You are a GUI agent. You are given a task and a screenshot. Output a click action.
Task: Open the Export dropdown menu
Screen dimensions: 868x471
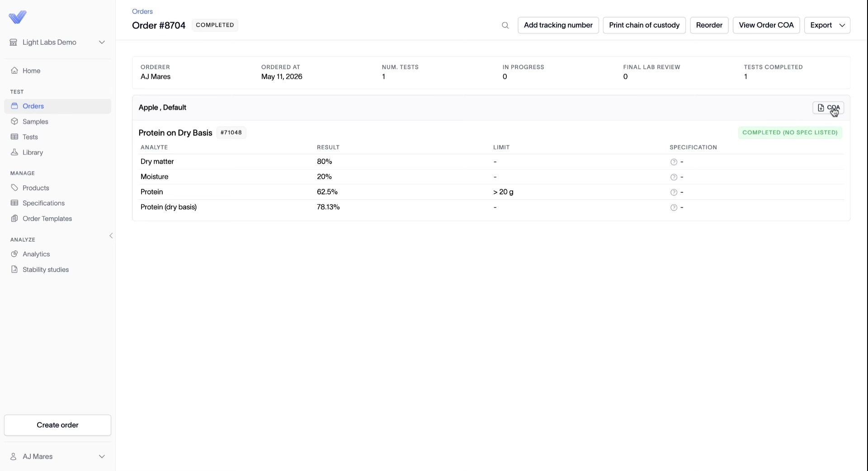pyautogui.click(x=827, y=25)
